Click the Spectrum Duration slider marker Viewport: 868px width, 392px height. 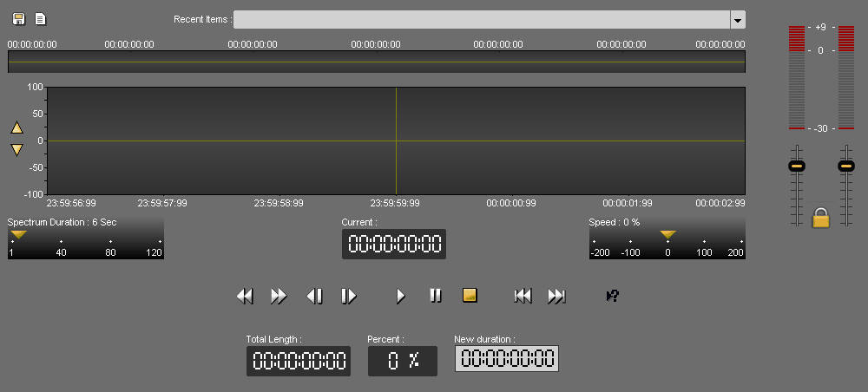[x=18, y=234]
